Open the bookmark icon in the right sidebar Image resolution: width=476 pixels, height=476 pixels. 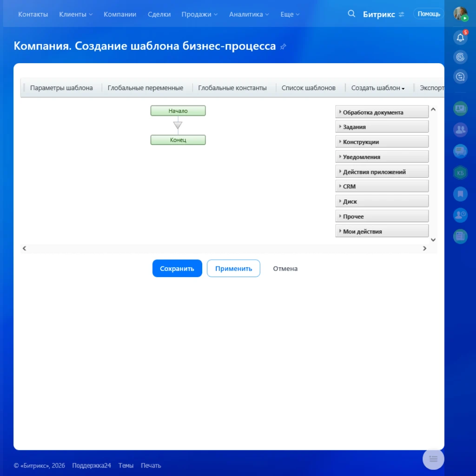tap(460, 194)
